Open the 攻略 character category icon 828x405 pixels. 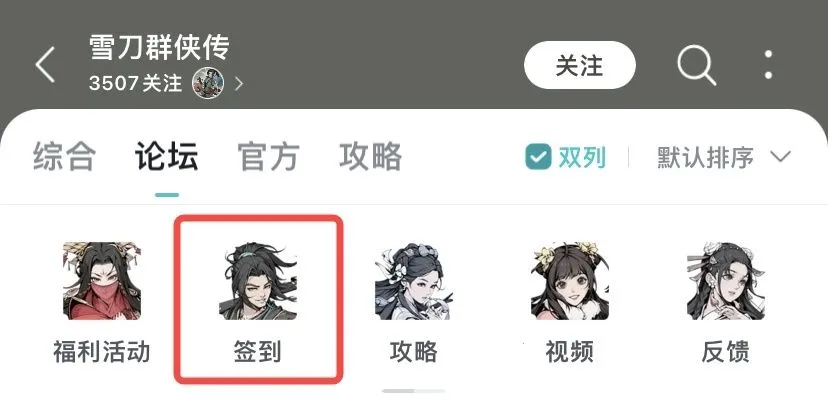(413, 281)
